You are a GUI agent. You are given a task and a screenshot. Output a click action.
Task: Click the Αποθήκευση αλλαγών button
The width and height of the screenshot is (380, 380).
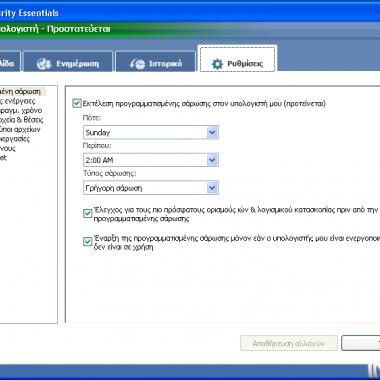click(x=289, y=343)
